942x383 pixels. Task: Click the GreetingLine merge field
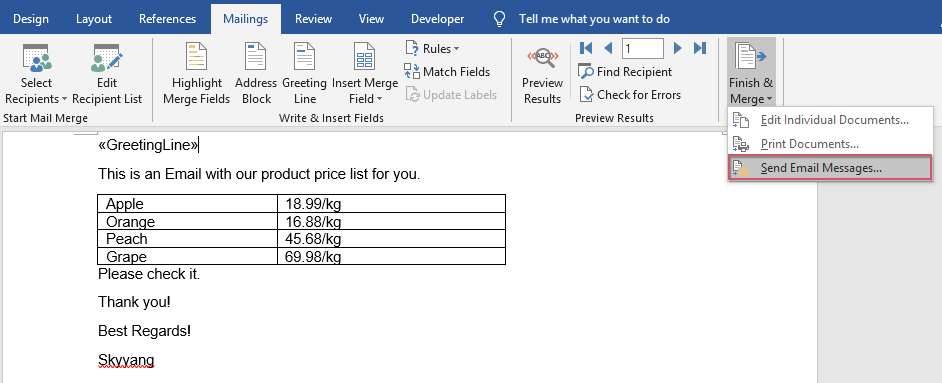pos(148,145)
